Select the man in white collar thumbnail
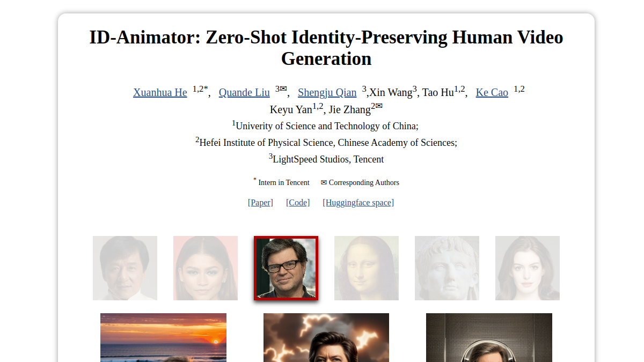Screen dimensions: 644x362 (x=125, y=268)
